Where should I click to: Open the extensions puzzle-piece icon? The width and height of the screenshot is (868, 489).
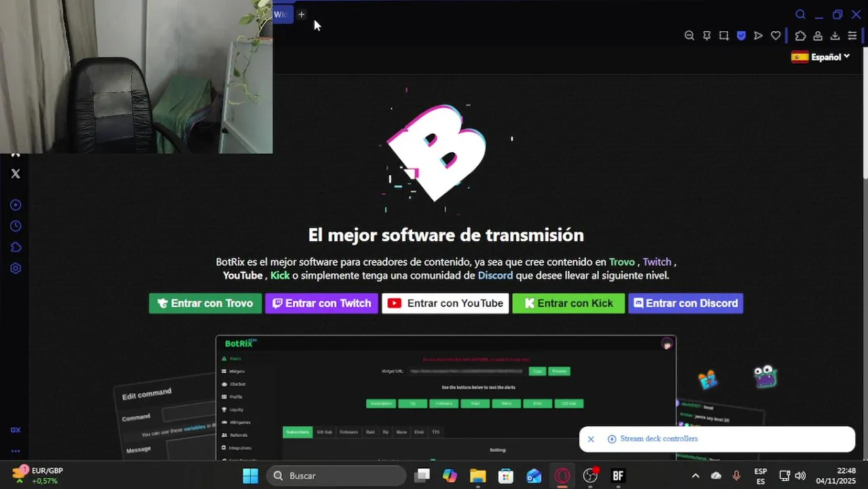tap(801, 36)
